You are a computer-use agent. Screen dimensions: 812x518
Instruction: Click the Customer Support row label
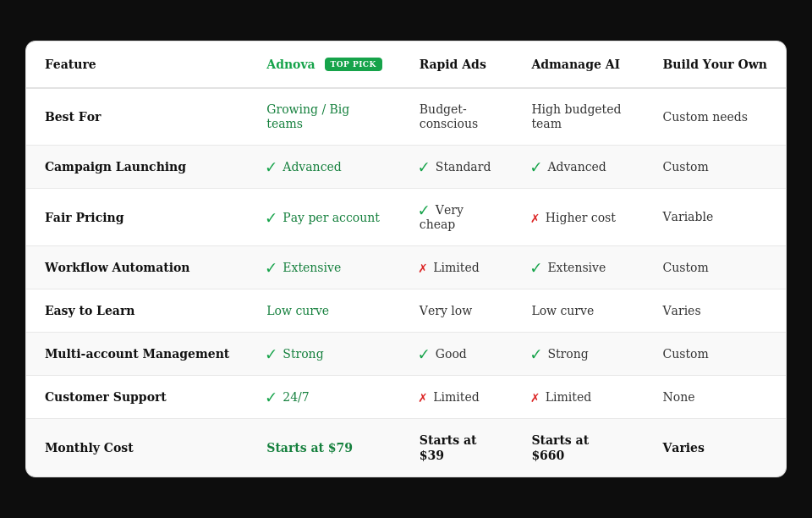[x=106, y=397]
